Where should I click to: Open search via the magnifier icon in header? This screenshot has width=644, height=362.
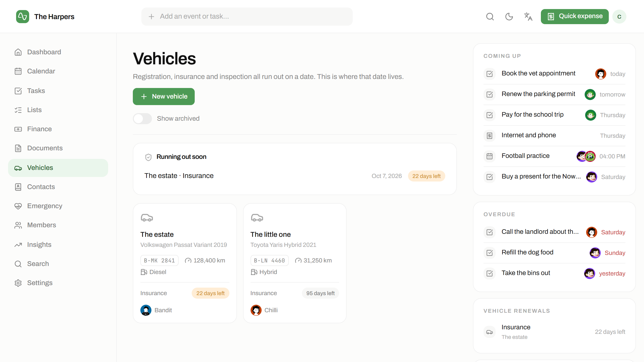click(490, 17)
